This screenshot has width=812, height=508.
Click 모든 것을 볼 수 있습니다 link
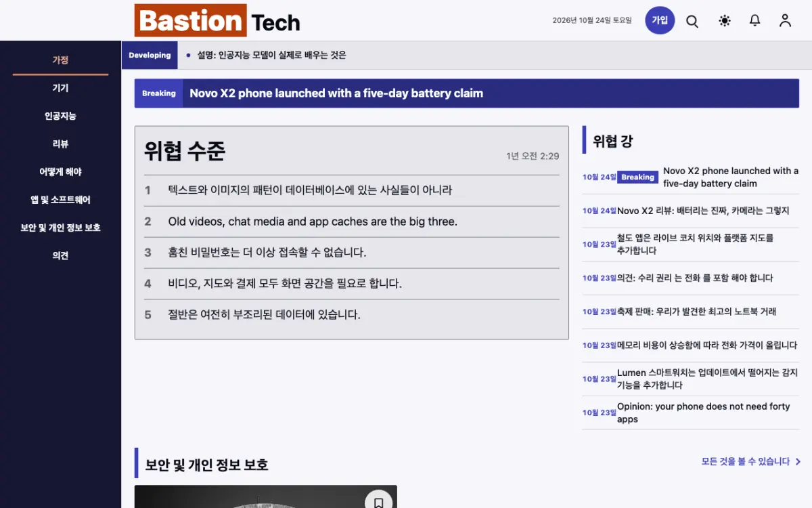pos(746,461)
